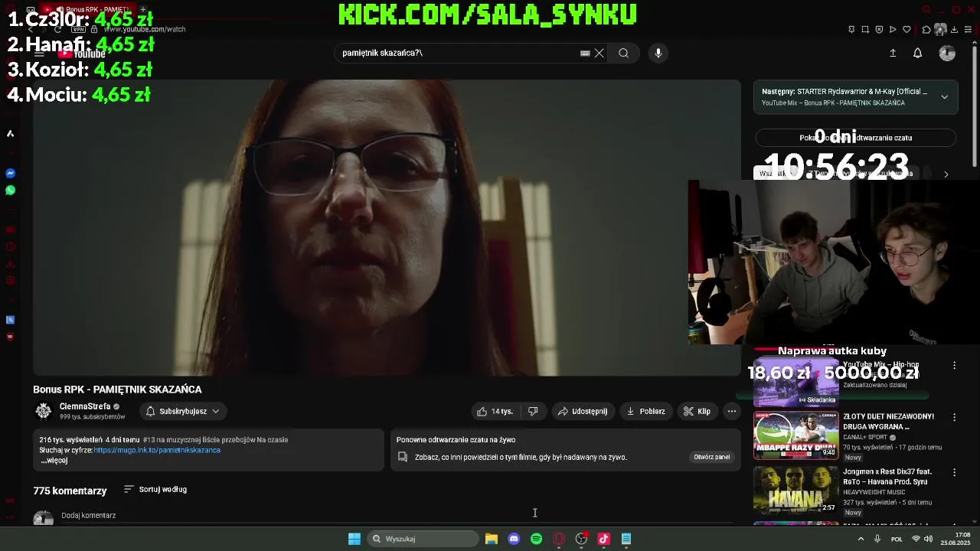Click the CANAL+ SPORT channel name

point(865,438)
